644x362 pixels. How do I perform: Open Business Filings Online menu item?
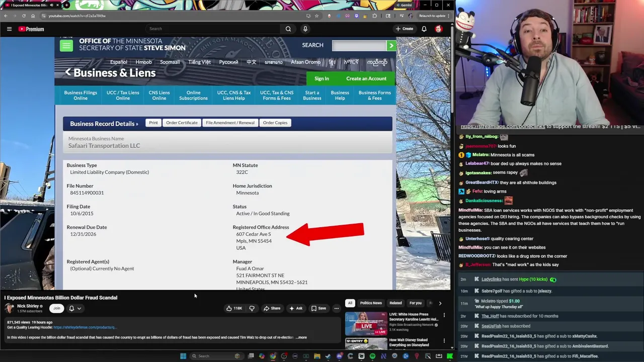tap(80, 95)
